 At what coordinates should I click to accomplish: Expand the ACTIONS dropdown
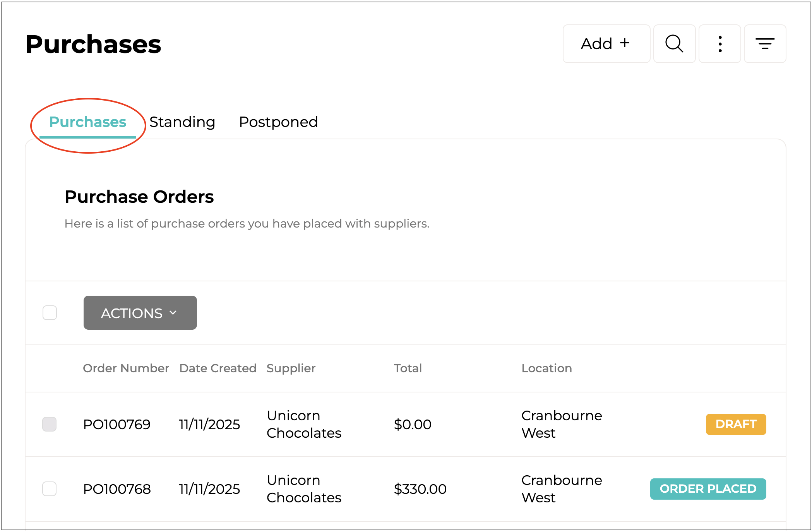140,313
